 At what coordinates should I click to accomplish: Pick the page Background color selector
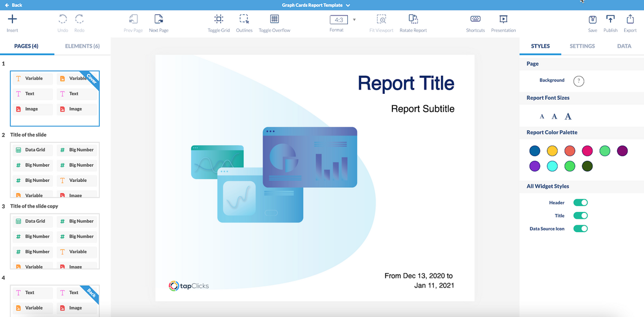pyautogui.click(x=579, y=81)
